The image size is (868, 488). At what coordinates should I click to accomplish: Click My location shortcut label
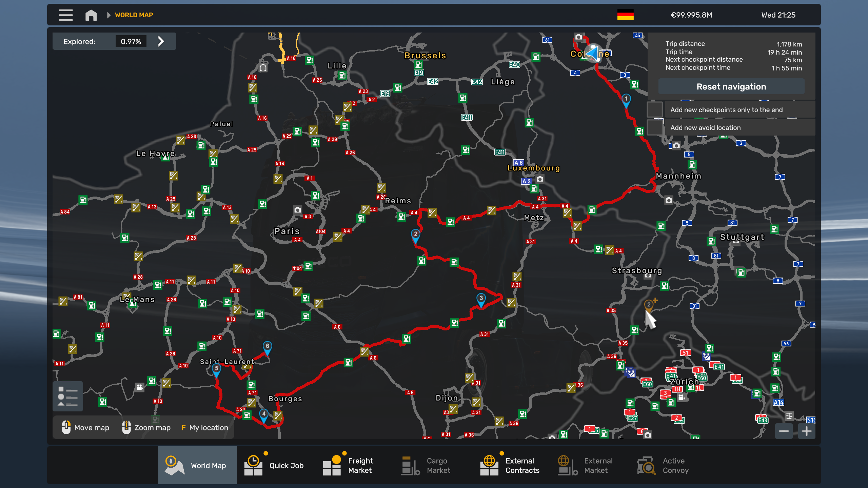[x=208, y=428]
